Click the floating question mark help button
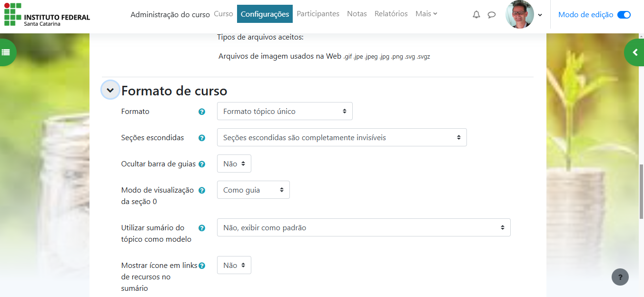Screen dimensions: 644x297 (x=620, y=277)
